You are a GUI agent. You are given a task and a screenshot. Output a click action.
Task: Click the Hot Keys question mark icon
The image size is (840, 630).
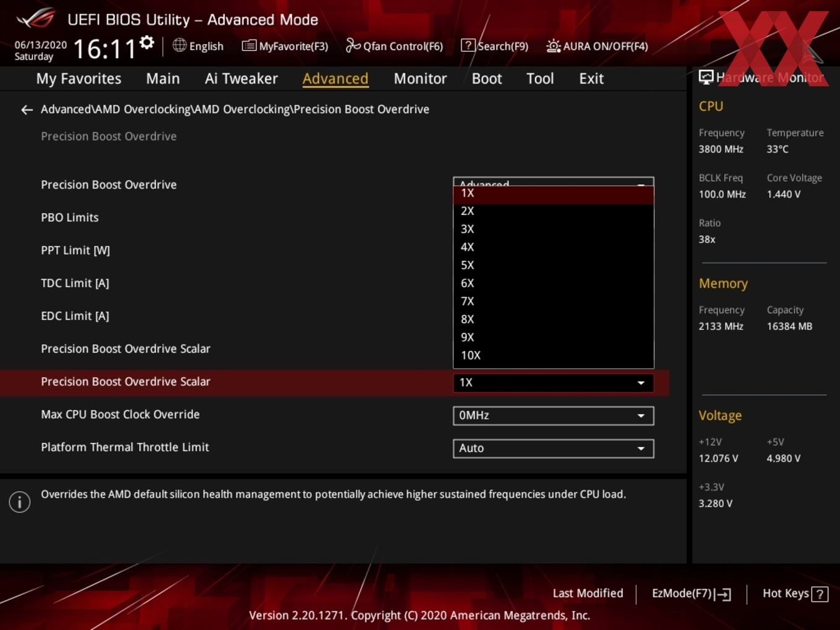(820, 594)
